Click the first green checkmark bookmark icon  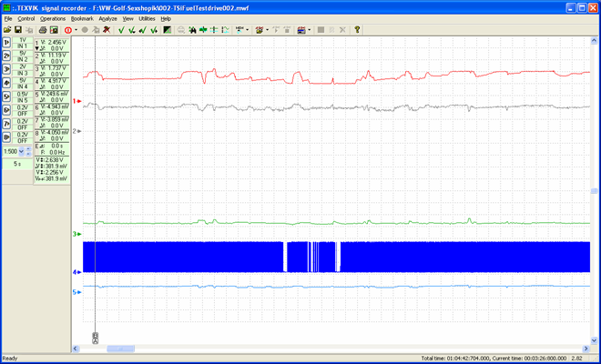(121, 30)
